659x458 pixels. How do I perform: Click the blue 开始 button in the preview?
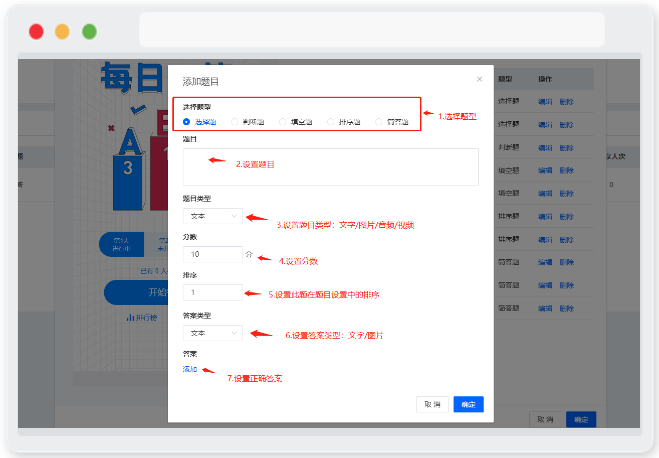(136, 292)
